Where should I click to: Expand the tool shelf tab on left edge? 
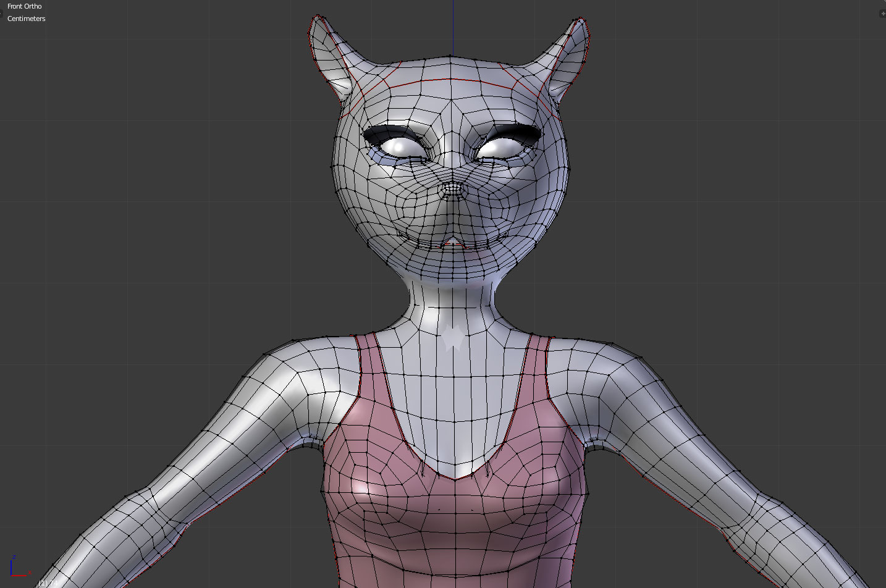click(x=1, y=14)
